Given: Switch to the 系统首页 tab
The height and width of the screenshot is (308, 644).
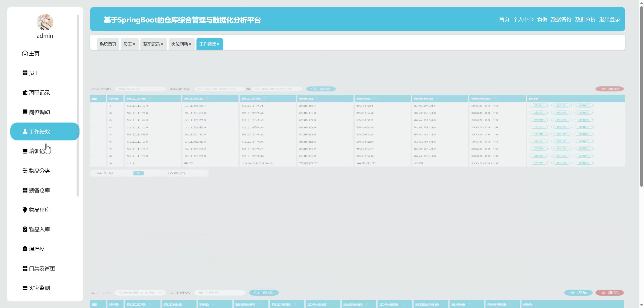Looking at the screenshot, I should click(108, 44).
